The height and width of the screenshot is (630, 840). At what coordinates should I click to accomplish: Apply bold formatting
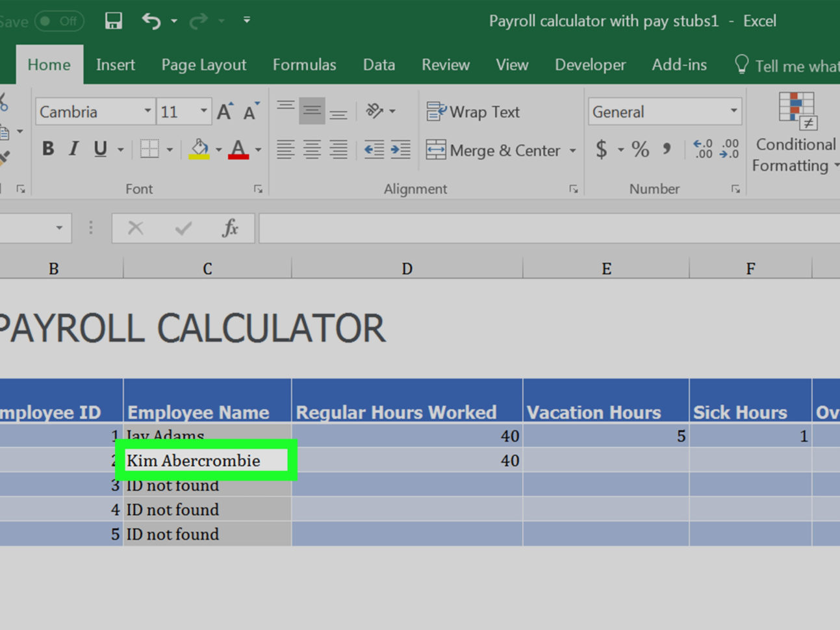[x=47, y=148]
